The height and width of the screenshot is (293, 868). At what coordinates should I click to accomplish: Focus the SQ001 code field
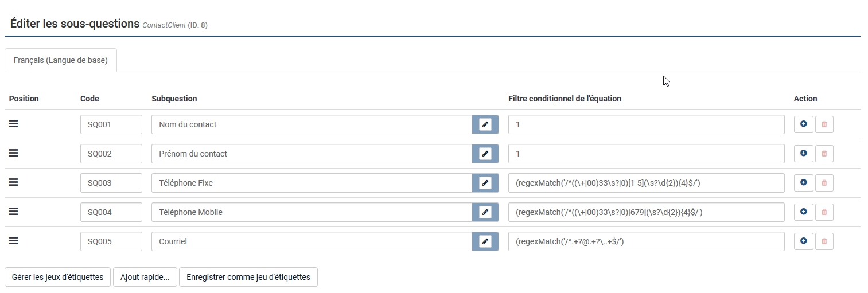[111, 124]
